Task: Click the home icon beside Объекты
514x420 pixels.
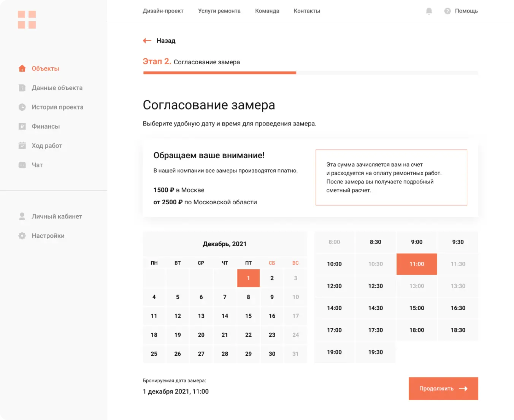Action: (22, 68)
